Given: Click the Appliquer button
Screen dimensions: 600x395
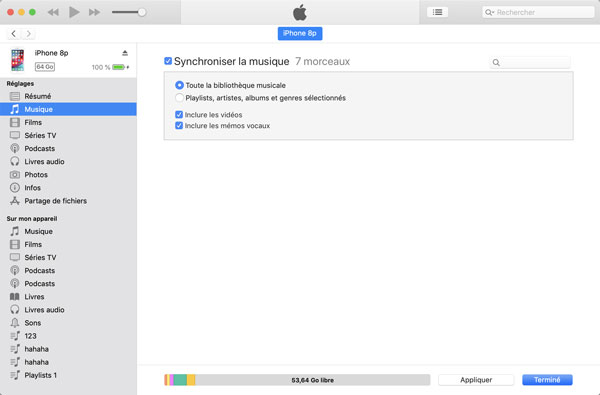Looking at the screenshot, I should pyautogui.click(x=476, y=380).
